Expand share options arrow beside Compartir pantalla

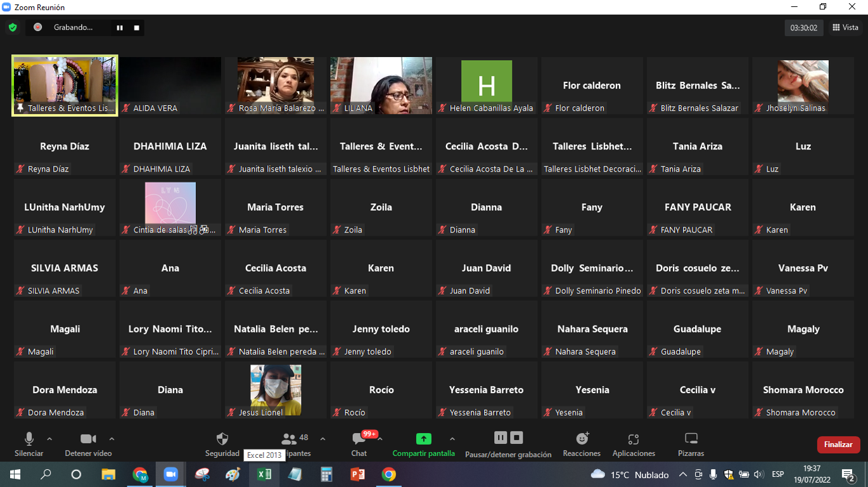coord(452,439)
